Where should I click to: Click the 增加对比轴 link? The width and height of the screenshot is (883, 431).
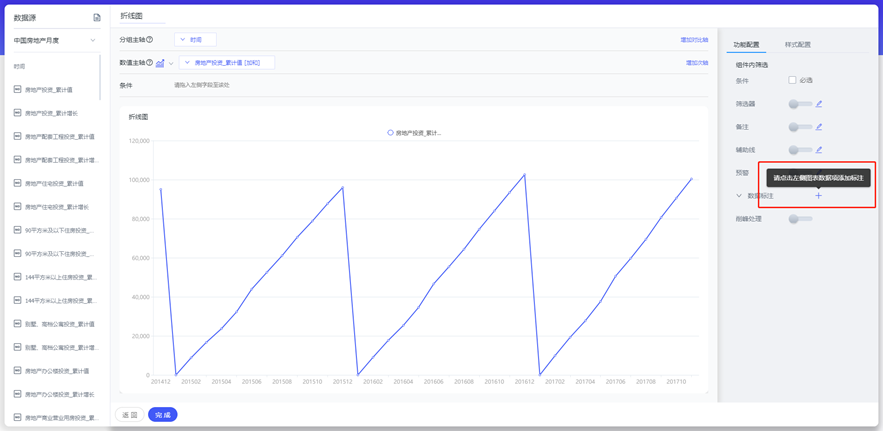[x=694, y=40]
